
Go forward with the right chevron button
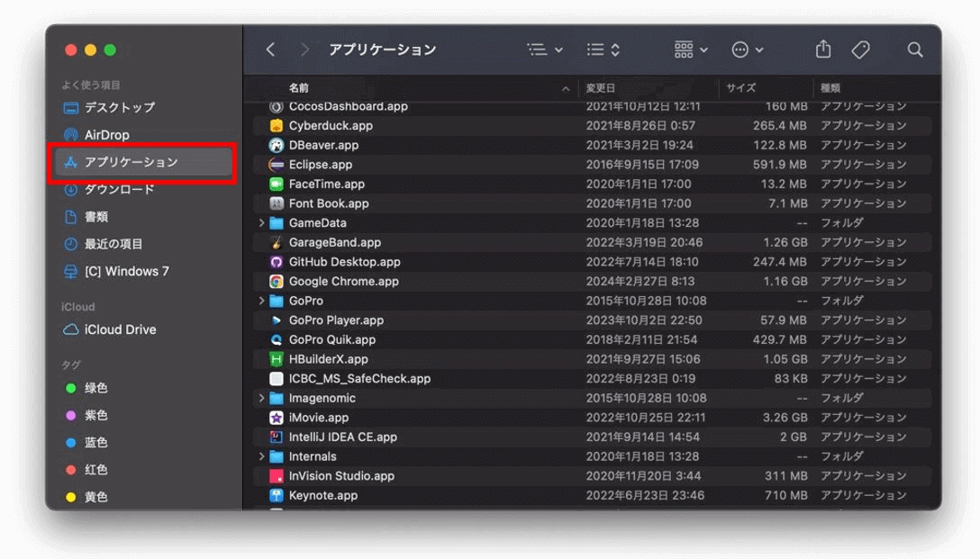[x=304, y=50]
